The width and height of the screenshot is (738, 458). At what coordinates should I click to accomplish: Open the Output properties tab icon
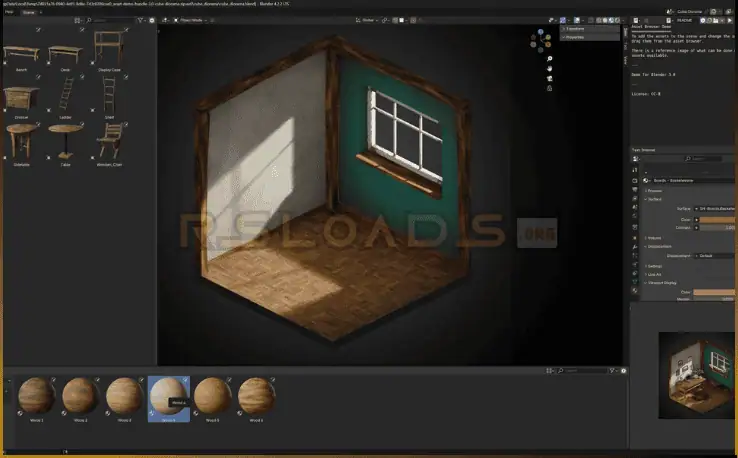(x=635, y=189)
